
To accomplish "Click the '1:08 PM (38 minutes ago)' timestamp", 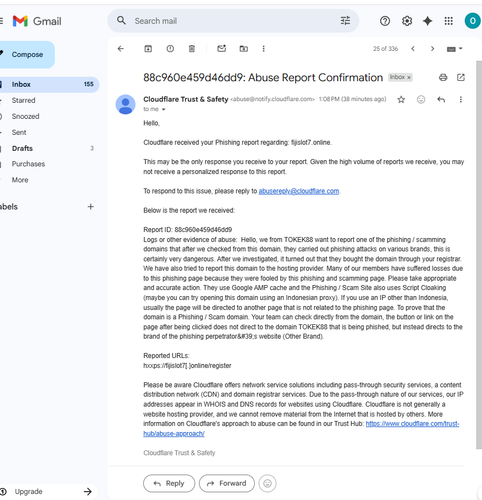I will 352,99.
